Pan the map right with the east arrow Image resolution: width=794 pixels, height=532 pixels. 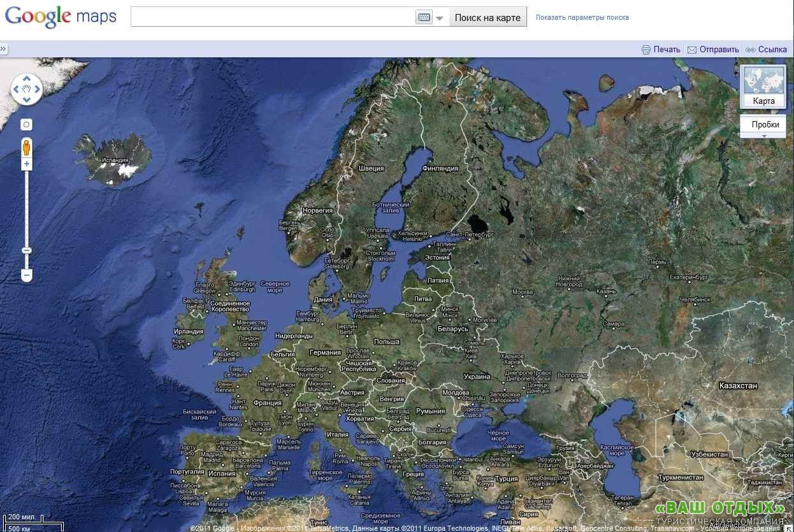pos(37,89)
